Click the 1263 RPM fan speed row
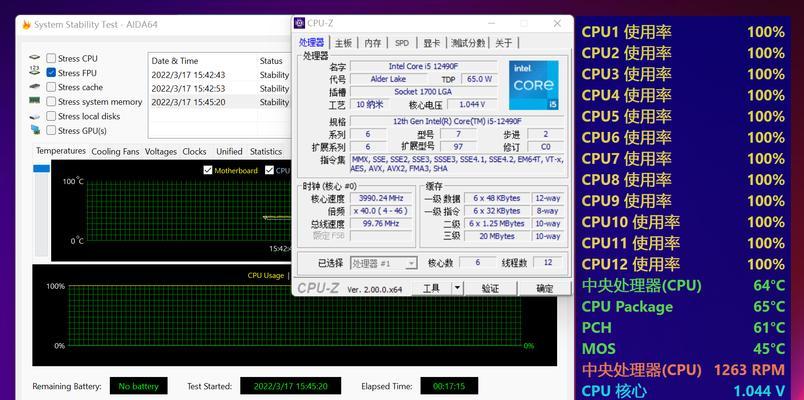Image resolution: width=804 pixels, height=400 pixels. tap(683, 370)
